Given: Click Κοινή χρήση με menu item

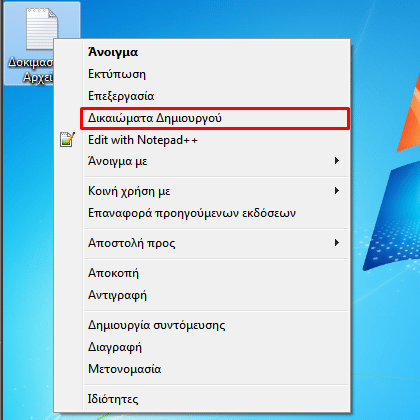Looking at the screenshot, I should pyautogui.click(x=129, y=191).
